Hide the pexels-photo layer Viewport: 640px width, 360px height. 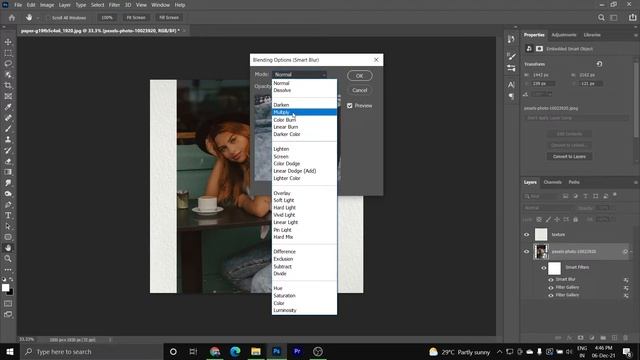coord(527,252)
